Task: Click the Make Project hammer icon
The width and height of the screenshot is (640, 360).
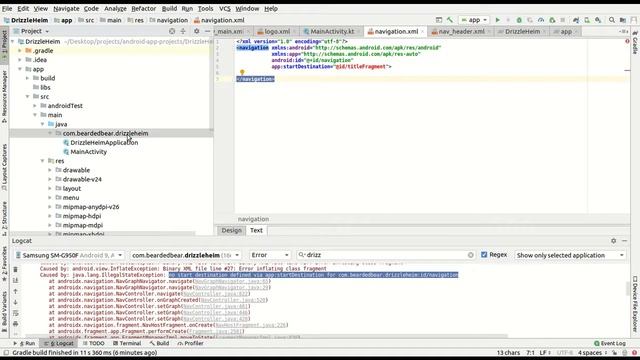Action: click(x=449, y=20)
